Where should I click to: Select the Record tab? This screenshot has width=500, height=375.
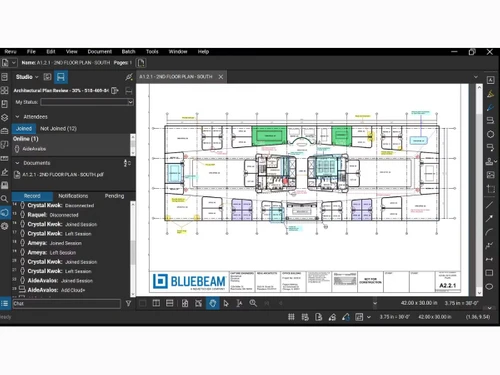(32, 196)
